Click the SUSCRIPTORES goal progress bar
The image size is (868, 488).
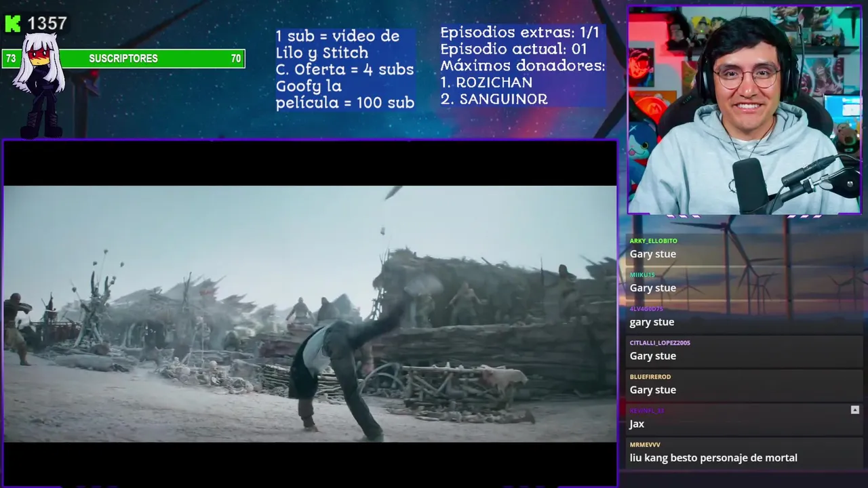click(123, 59)
